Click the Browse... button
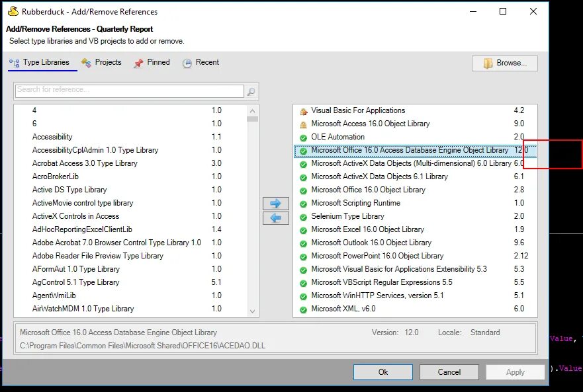The height and width of the screenshot is (392, 583). pyautogui.click(x=504, y=63)
